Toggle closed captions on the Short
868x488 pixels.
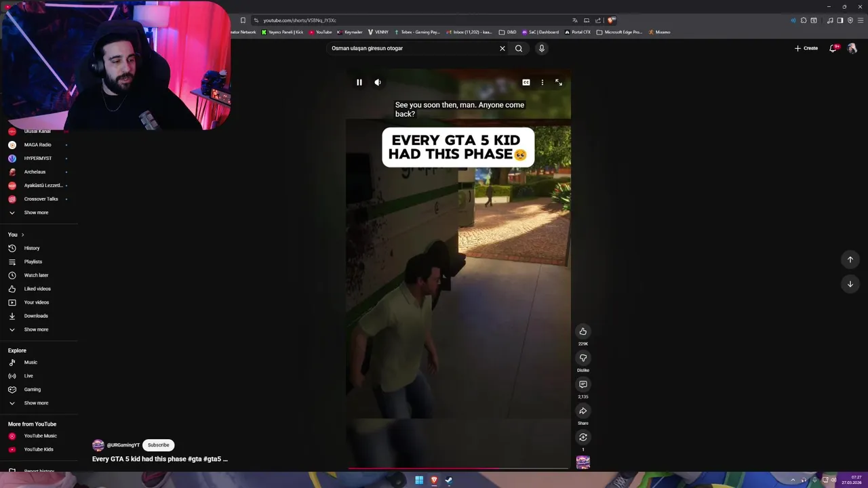coord(526,83)
